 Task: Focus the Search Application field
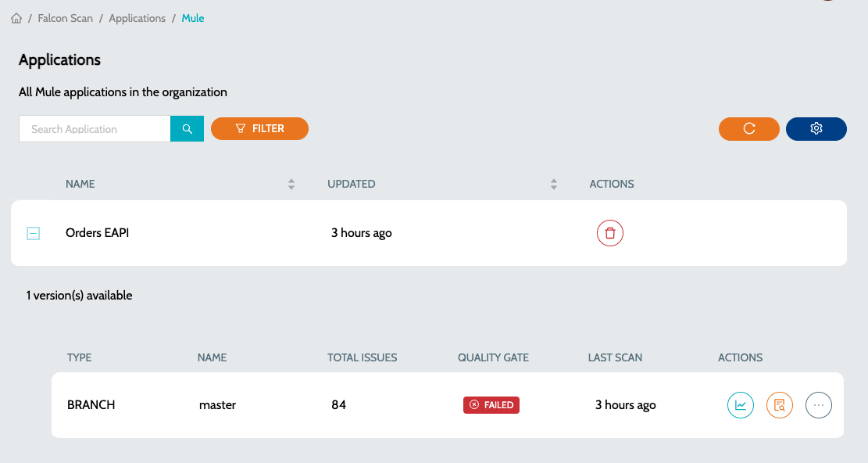pyautogui.click(x=95, y=128)
